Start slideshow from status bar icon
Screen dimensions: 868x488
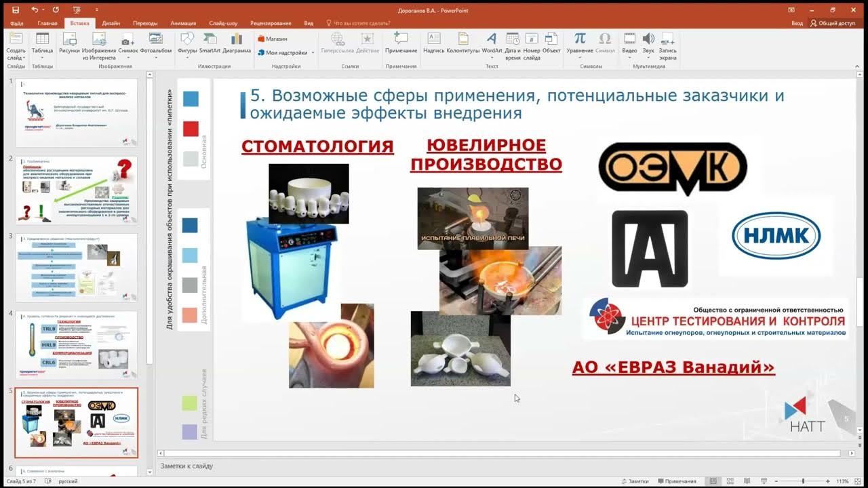764,481
